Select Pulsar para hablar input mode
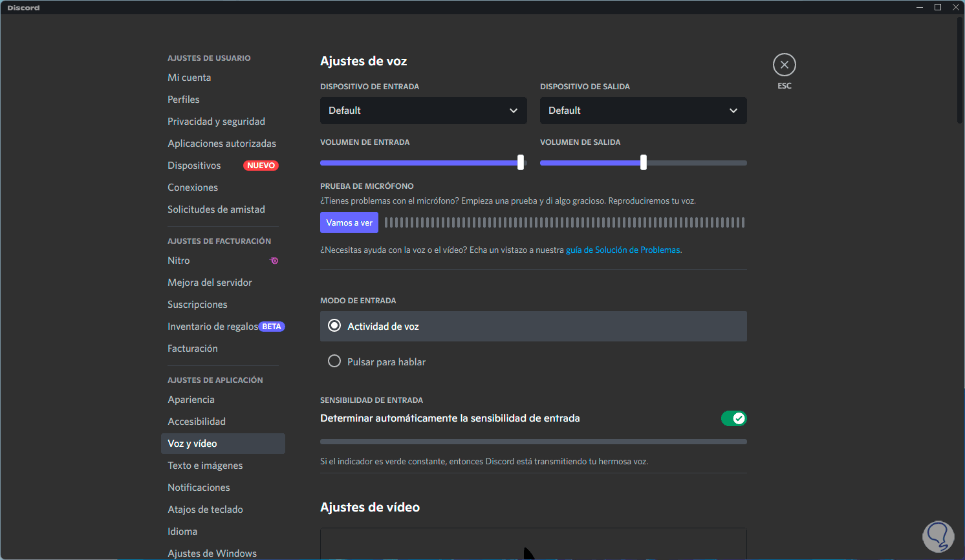965x560 pixels. coord(534,361)
